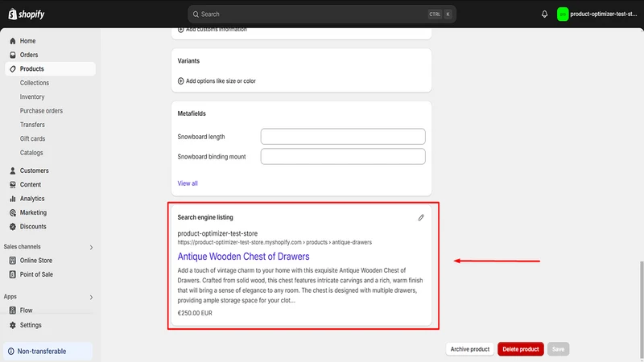Expand the Apps section chevron
644x362 pixels.
(91, 297)
